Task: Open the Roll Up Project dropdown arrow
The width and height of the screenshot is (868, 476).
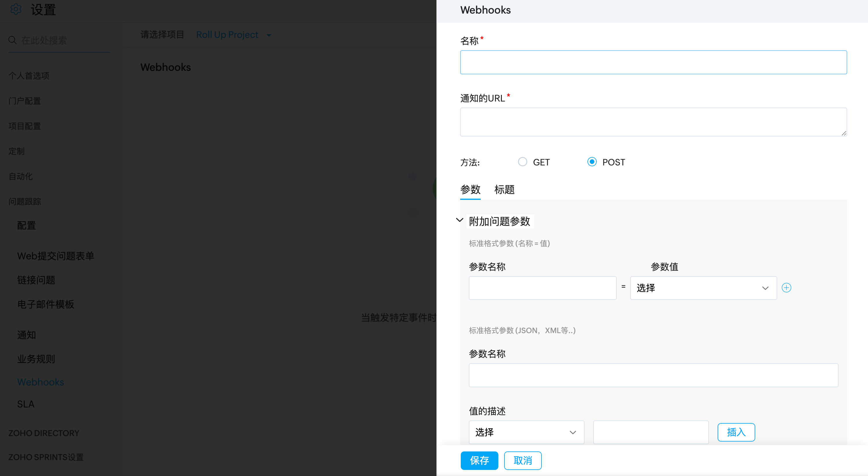Action: point(269,35)
